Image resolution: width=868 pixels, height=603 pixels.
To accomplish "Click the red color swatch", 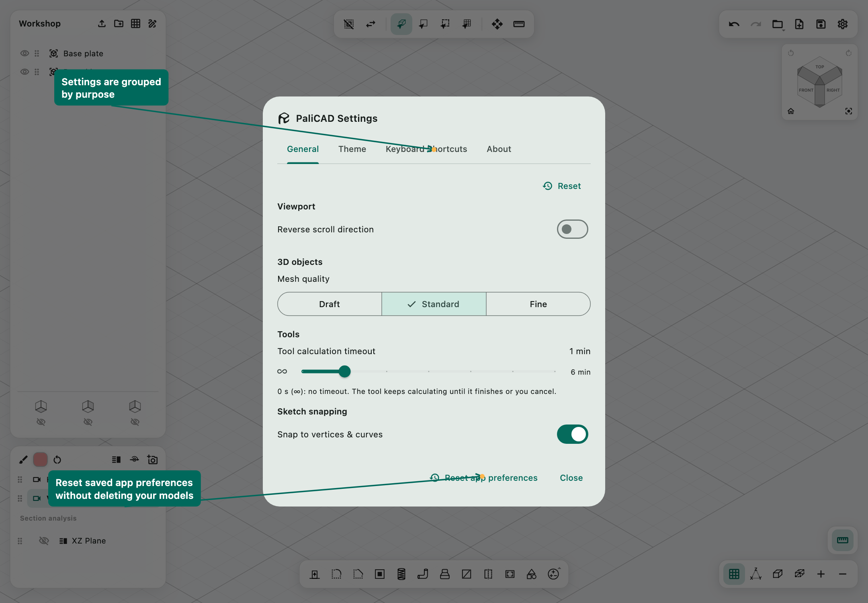I will coord(40,459).
